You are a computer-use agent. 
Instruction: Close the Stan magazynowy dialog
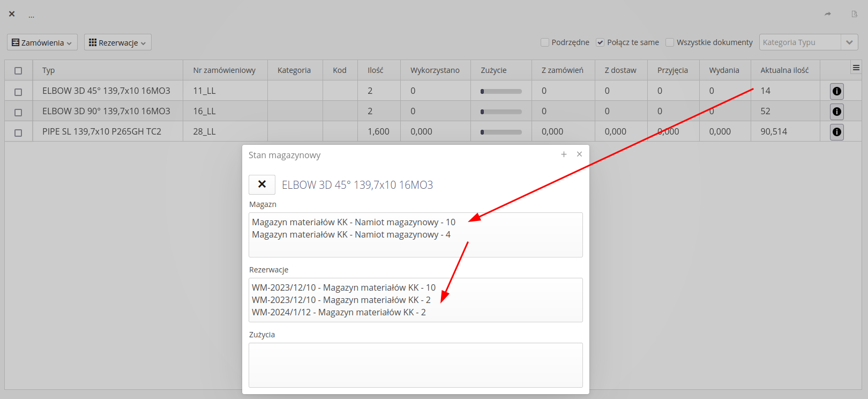(x=579, y=154)
